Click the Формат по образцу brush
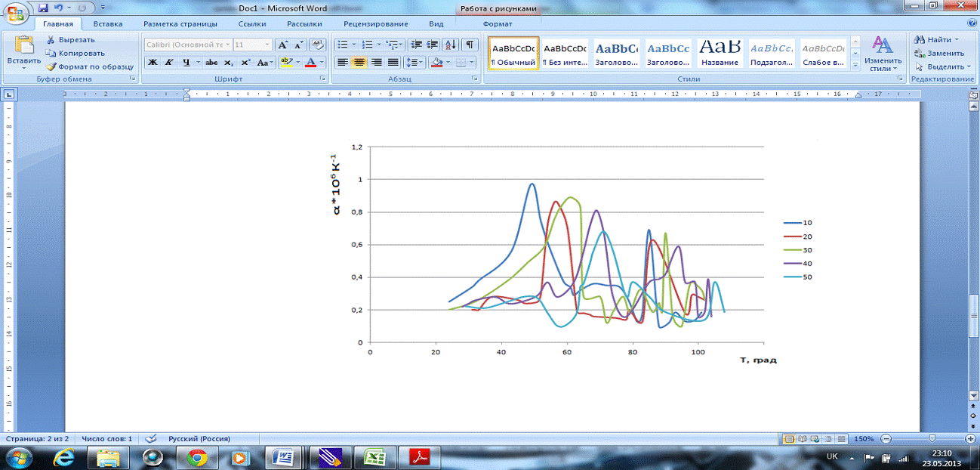This screenshot has width=980, height=470. pos(52,66)
